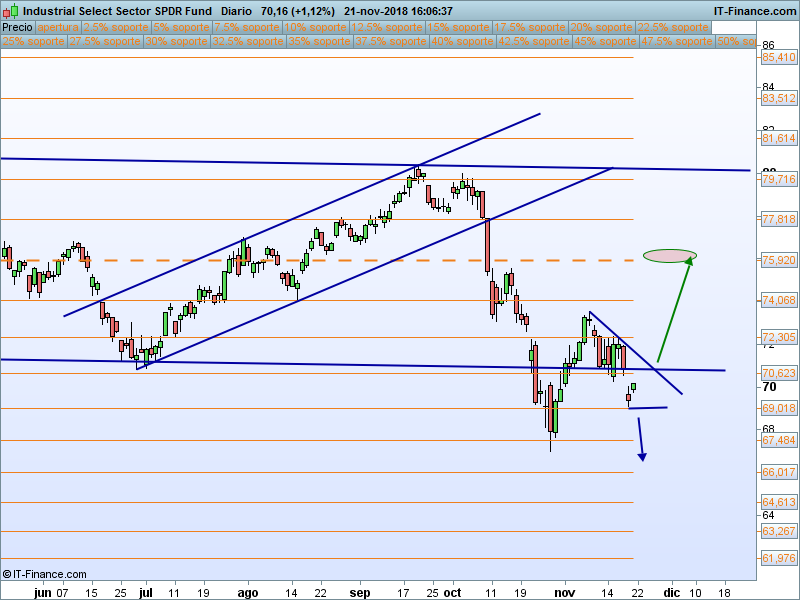The height and width of the screenshot is (600, 800).
Task: Pick the 37.5% soporte legend label
Action: (391, 41)
